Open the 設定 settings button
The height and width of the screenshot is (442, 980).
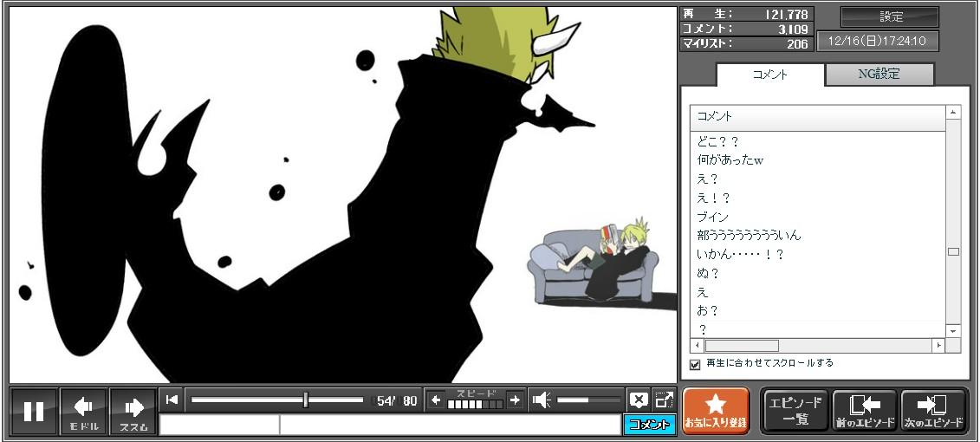pyautogui.click(x=890, y=17)
